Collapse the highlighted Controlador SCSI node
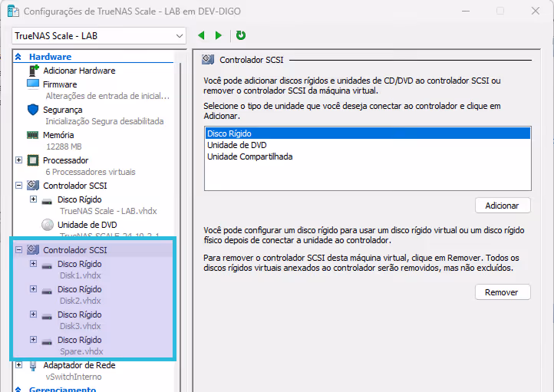Viewport: 554px width, 392px height. (x=19, y=250)
